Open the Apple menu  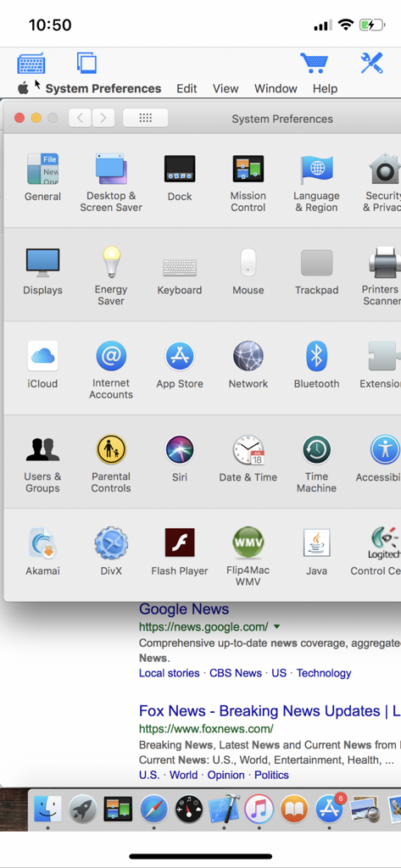pos(23,88)
